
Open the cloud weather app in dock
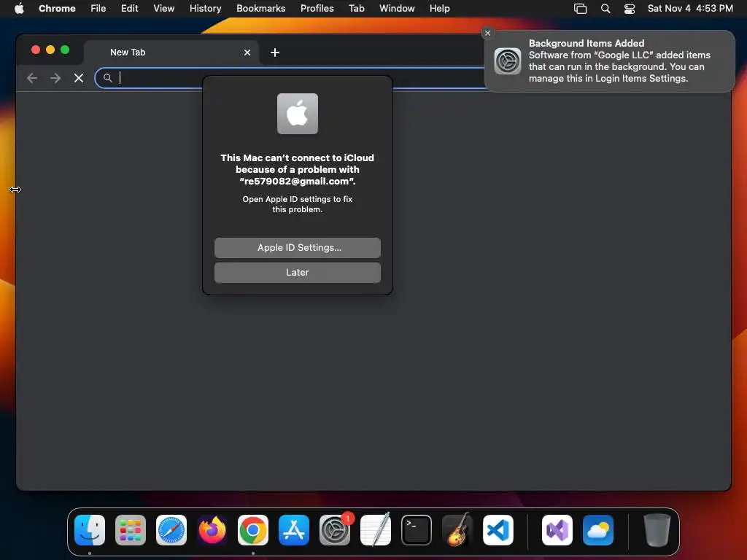point(598,530)
